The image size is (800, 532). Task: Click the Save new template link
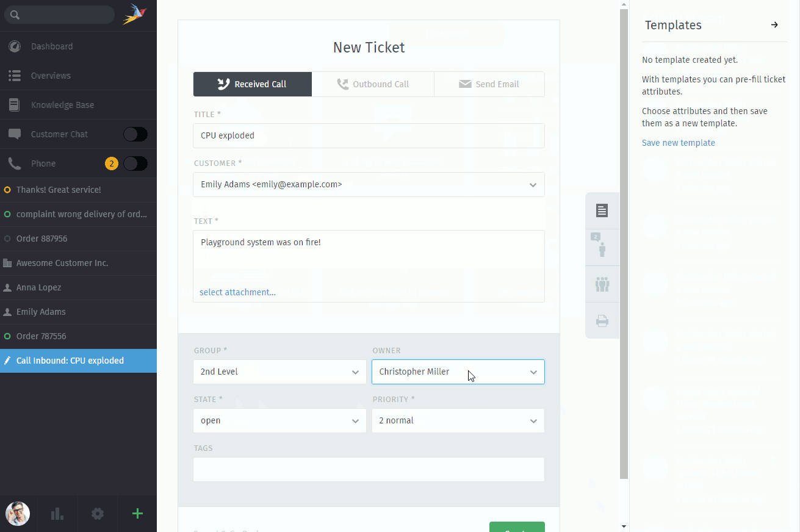[678, 143]
